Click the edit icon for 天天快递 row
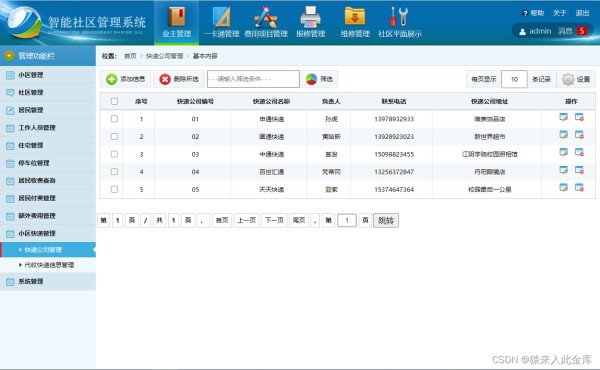600x370 pixels. (564, 188)
